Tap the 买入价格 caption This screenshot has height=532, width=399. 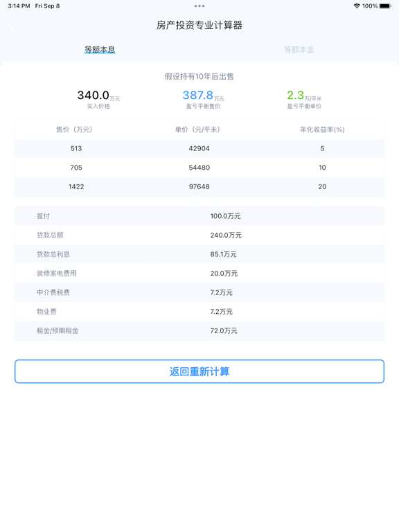tap(98, 106)
